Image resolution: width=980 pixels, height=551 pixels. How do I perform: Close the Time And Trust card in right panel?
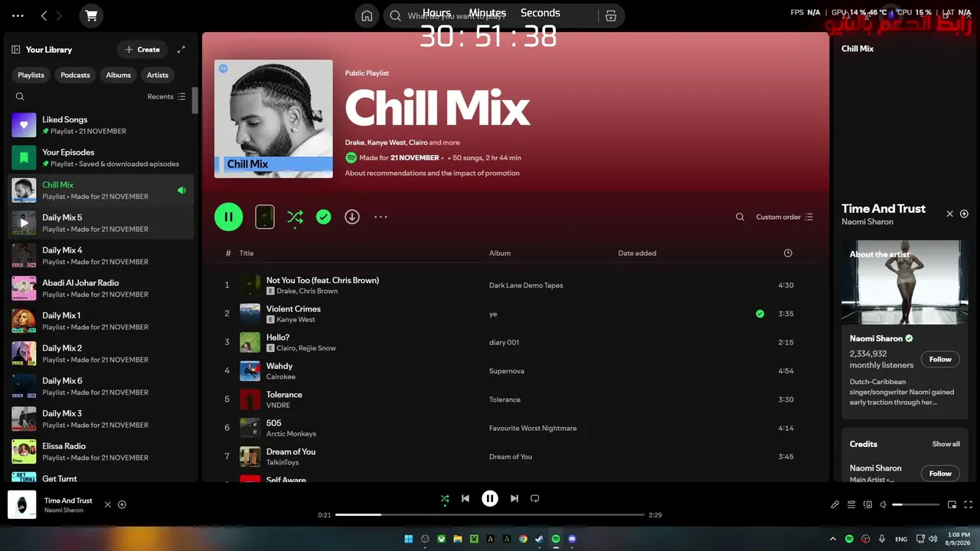coord(950,214)
